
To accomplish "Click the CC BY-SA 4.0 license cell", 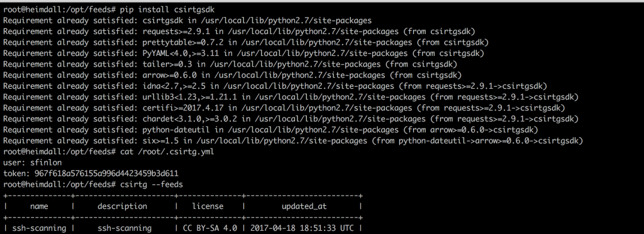I will (x=208, y=228).
